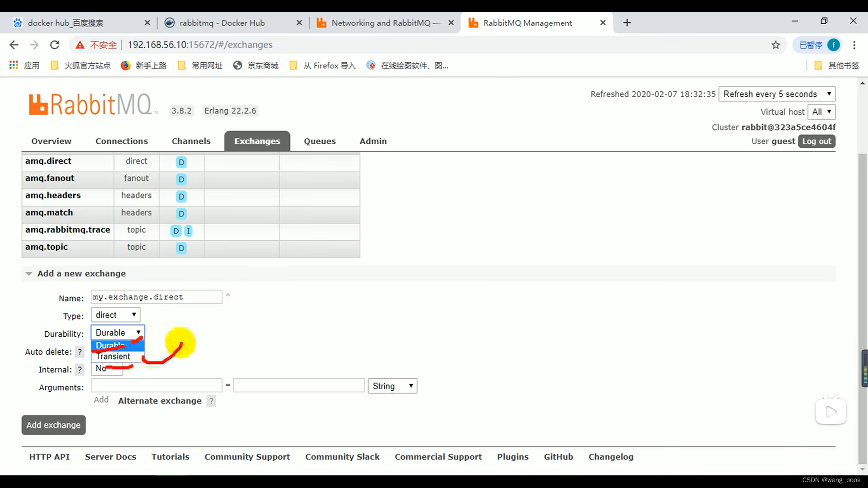Click the Alternate exchange link
Viewport: 868px width, 488px height.
point(160,400)
